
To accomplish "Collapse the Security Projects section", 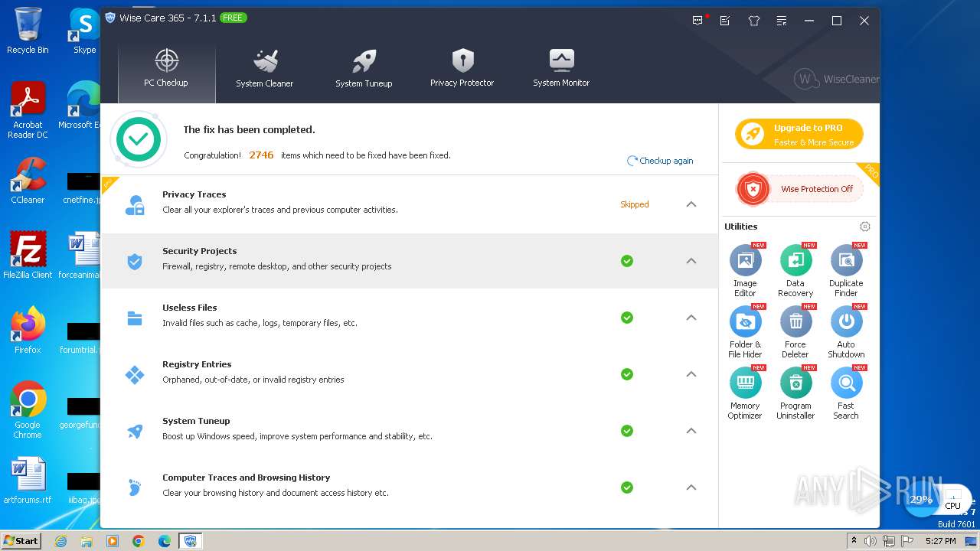I will (691, 261).
